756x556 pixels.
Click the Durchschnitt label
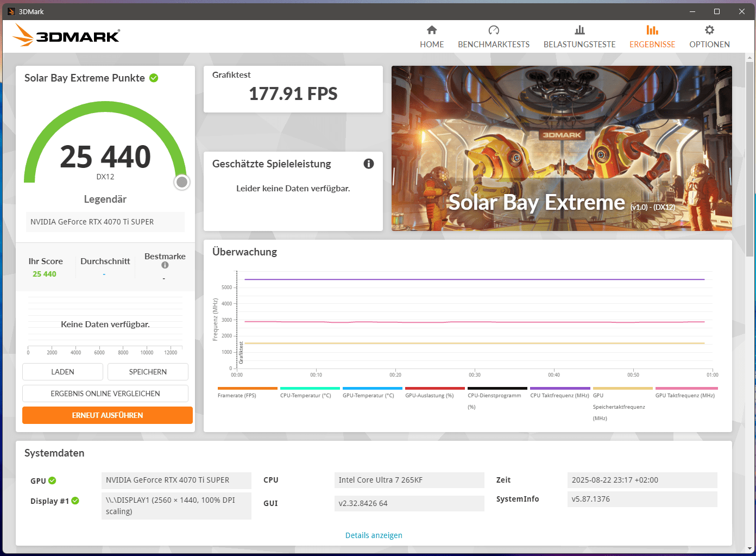(105, 261)
